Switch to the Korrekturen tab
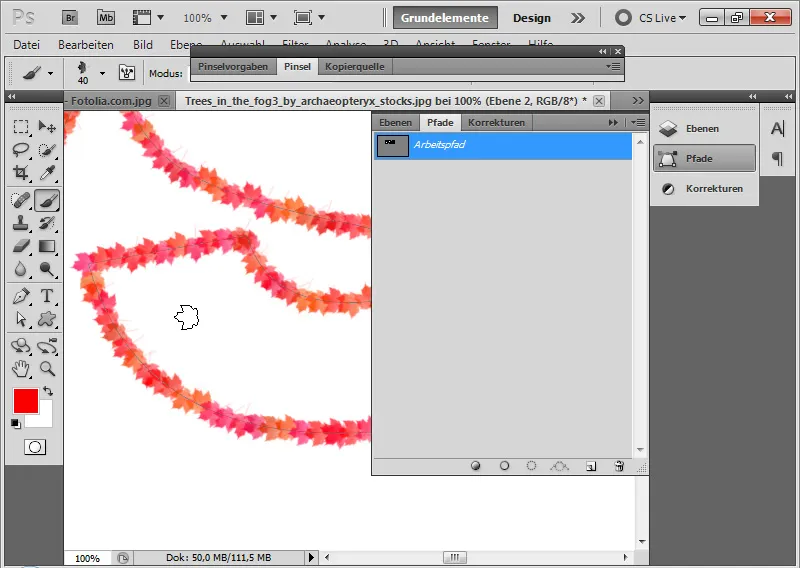 pyautogui.click(x=496, y=122)
